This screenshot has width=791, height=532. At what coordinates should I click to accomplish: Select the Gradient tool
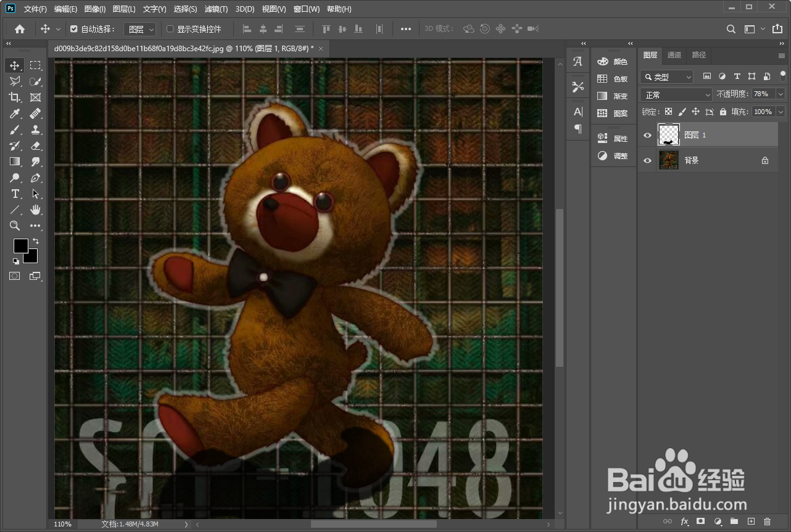(x=15, y=162)
